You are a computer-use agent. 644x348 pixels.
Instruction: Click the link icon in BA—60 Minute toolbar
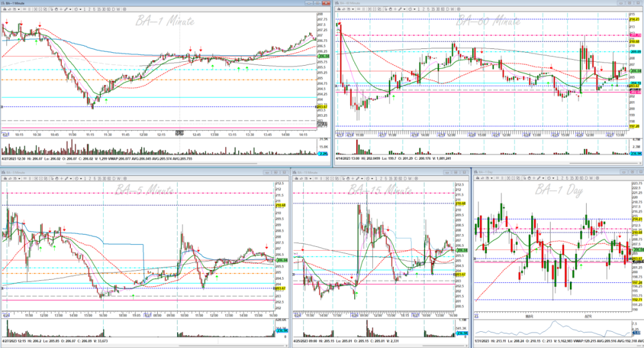point(344,9)
